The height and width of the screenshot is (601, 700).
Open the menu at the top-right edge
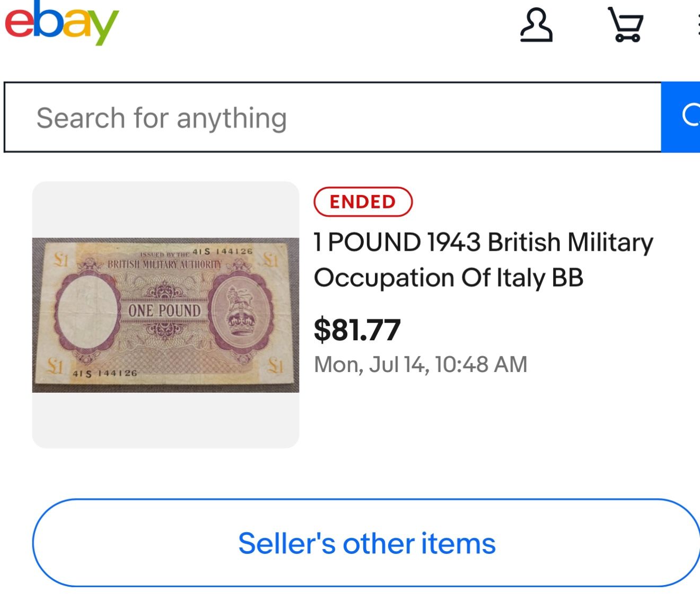(697, 24)
